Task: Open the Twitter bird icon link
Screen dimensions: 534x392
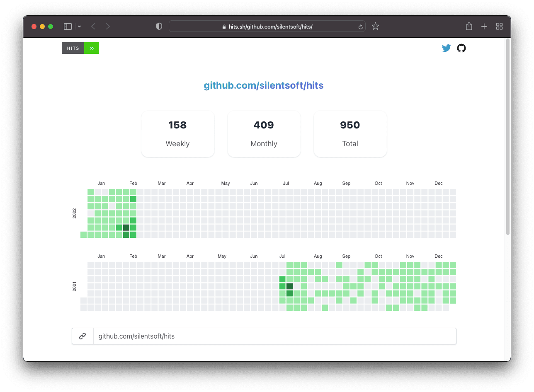Action: coord(447,48)
